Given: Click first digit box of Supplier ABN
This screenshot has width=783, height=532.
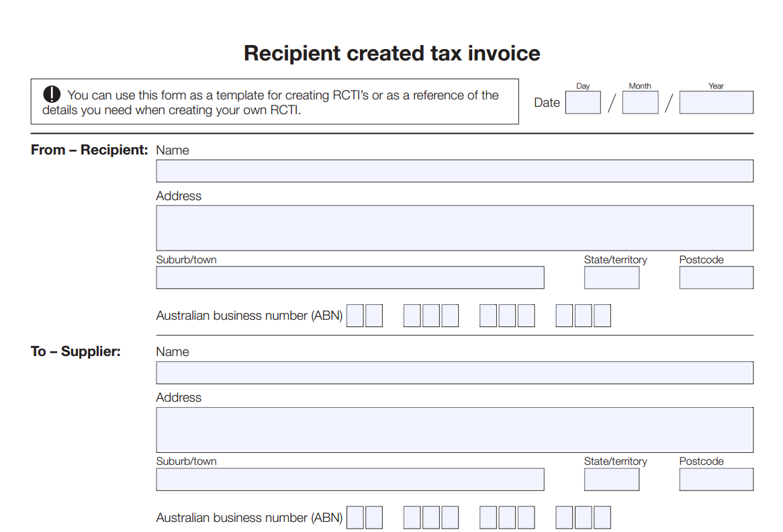Looking at the screenshot, I should 355,517.
